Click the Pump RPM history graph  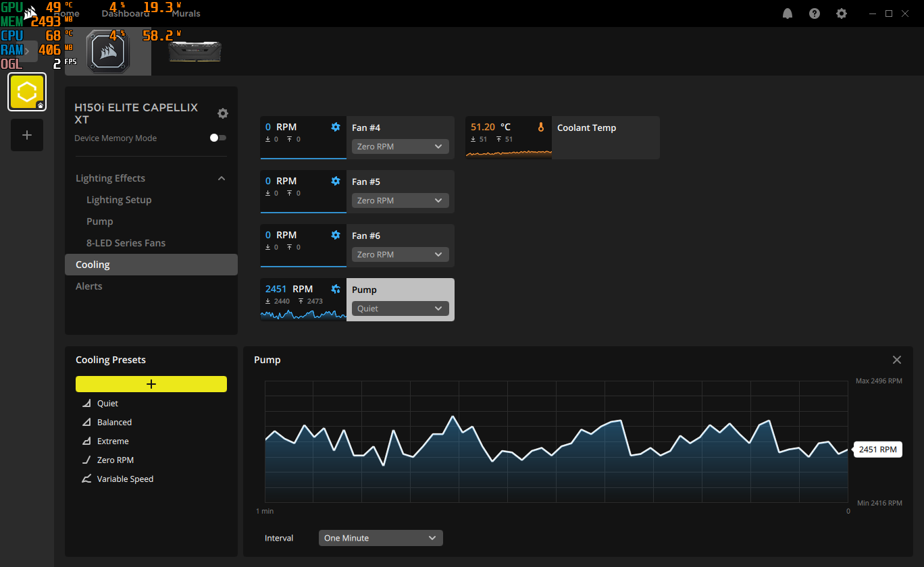click(557, 441)
